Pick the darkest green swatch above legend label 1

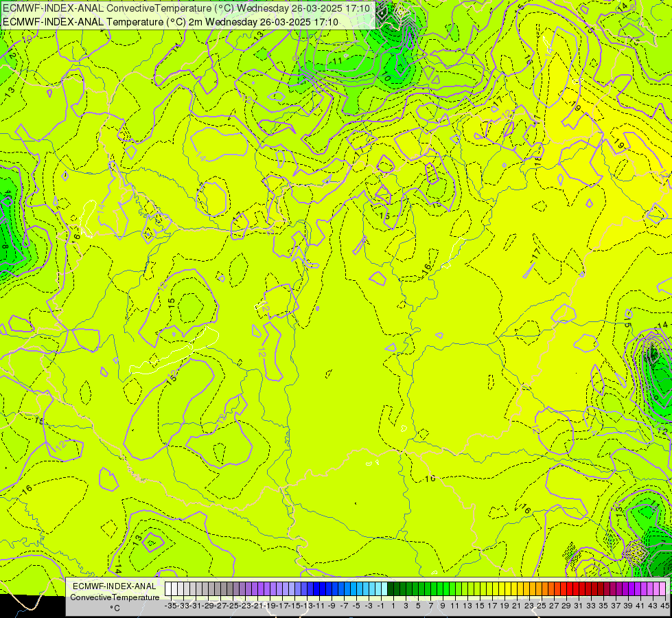click(x=391, y=589)
